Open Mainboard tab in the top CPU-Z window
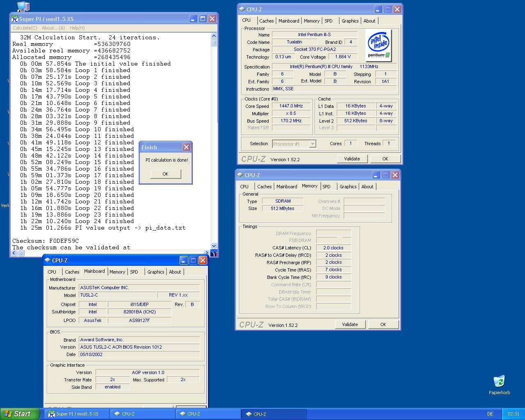 [289, 21]
